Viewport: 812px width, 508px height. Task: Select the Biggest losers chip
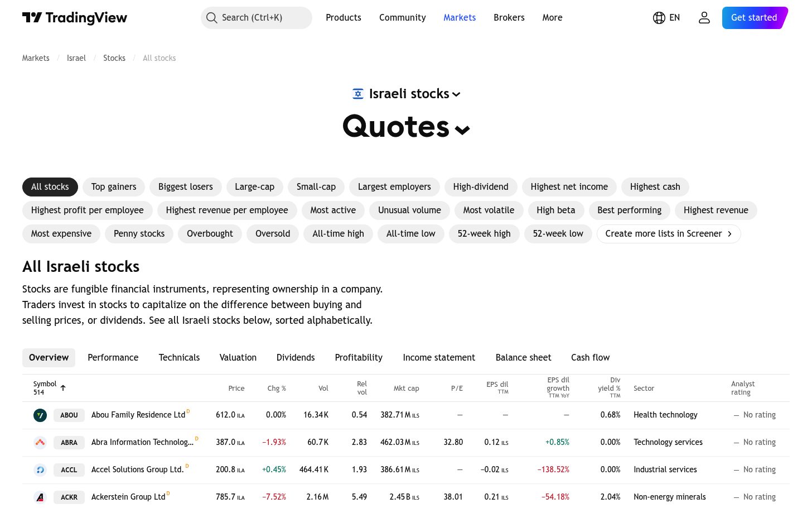click(186, 187)
